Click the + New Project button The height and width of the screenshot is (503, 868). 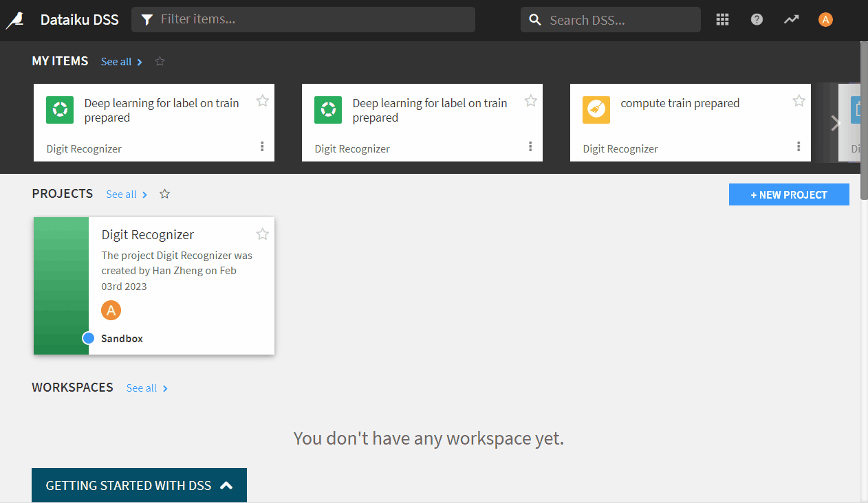(789, 194)
